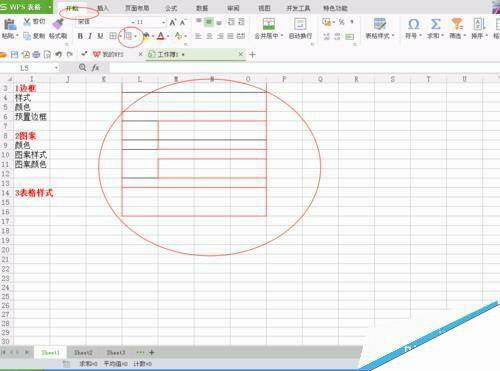This screenshot has height=371, width=500.
Task: Click the Format Painter brush icon
Action: 58,24
